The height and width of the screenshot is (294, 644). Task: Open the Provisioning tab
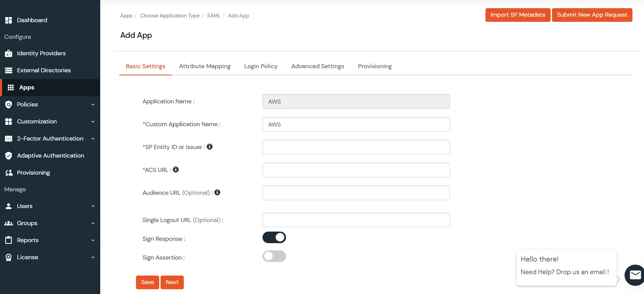[x=375, y=66]
